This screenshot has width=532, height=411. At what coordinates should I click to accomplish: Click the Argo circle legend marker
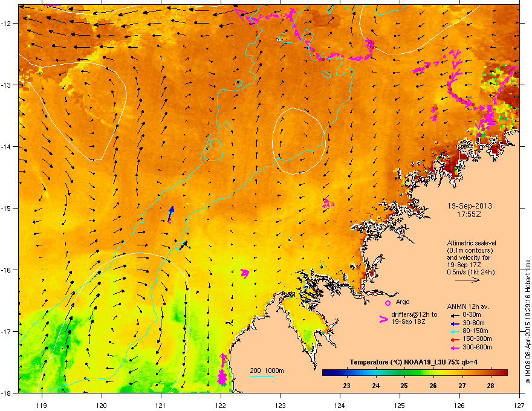[388, 303]
